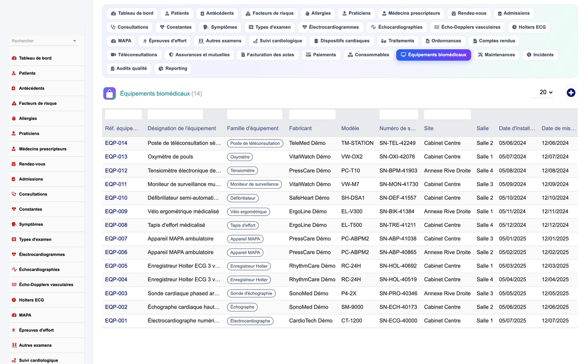Click the Constantes heartbeat icon in sidebar
This screenshot has height=364, width=588.
pyautogui.click(x=14, y=210)
